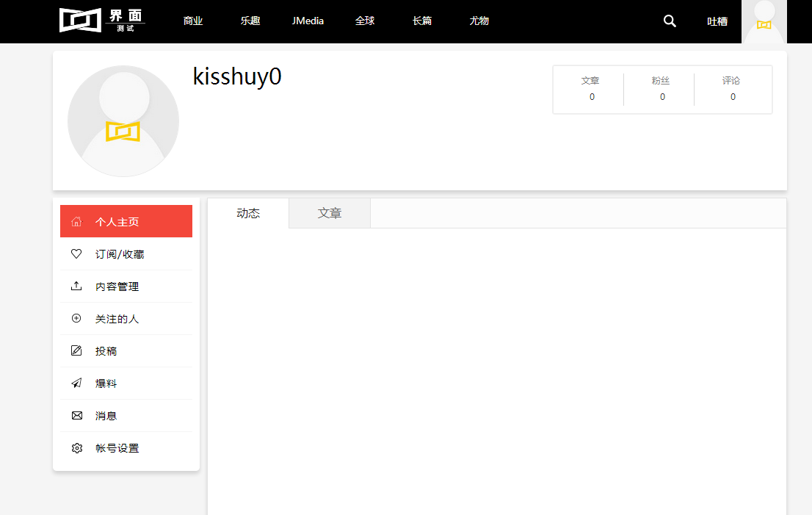812x515 pixels.
Task: Click the large profile avatar picture
Action: click(x=123, y=121)
